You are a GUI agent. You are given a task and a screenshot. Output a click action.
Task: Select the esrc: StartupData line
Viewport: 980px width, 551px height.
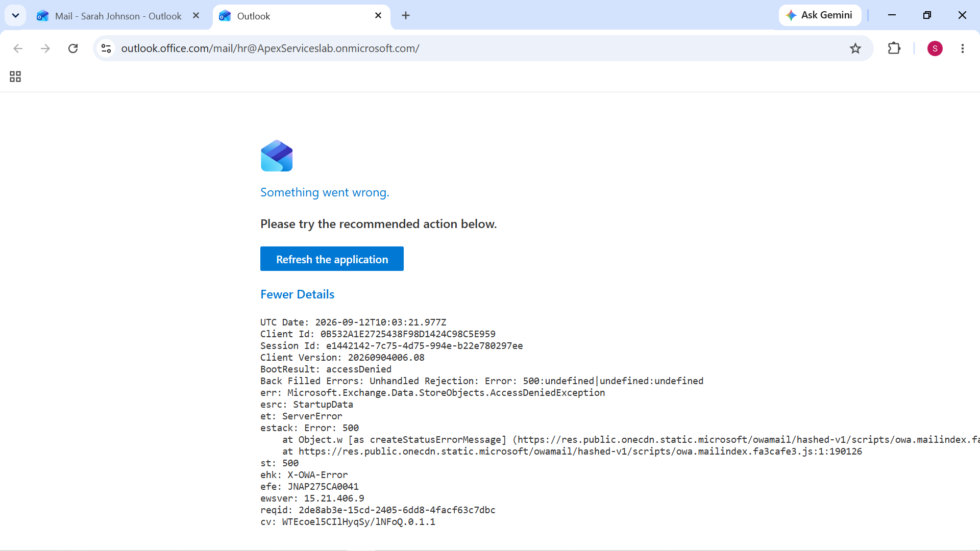point(307,405)
